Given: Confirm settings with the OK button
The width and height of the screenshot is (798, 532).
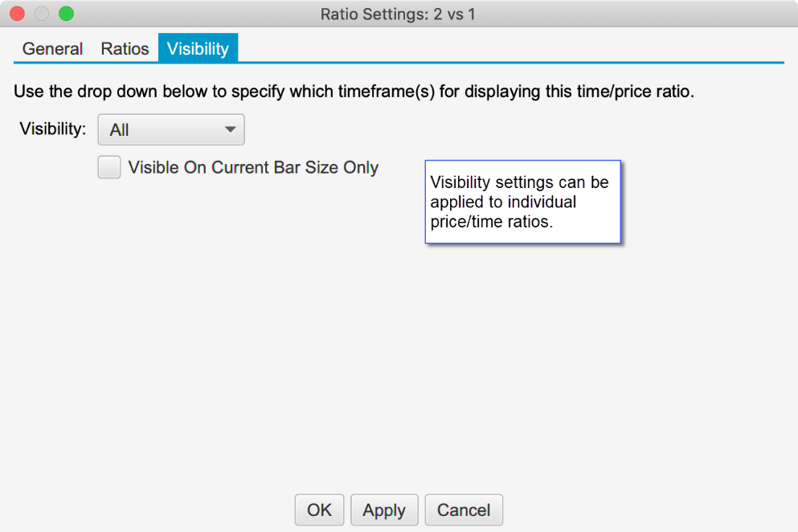Looking at the screenshot, I should pos(319,509).
